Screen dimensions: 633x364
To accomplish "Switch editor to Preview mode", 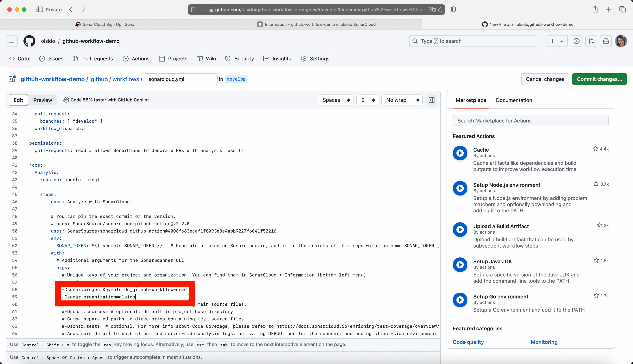I will coord(43,100).
